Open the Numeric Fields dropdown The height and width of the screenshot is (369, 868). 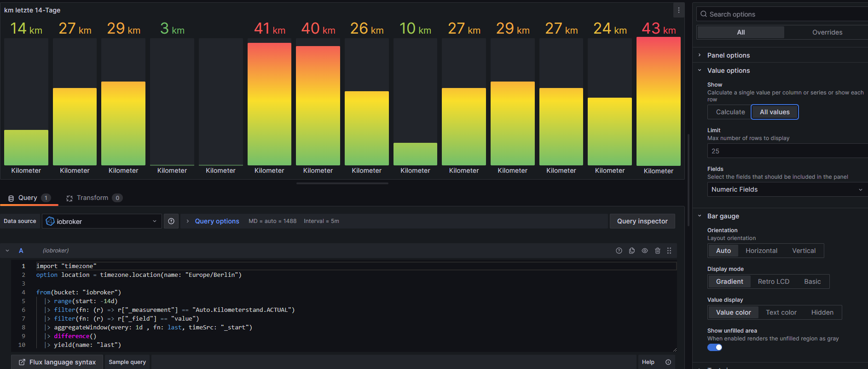[x=787, y=189]
